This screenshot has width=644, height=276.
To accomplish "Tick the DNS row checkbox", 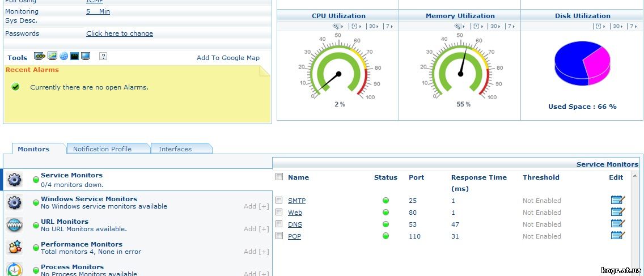I will [x=279, y=224].
